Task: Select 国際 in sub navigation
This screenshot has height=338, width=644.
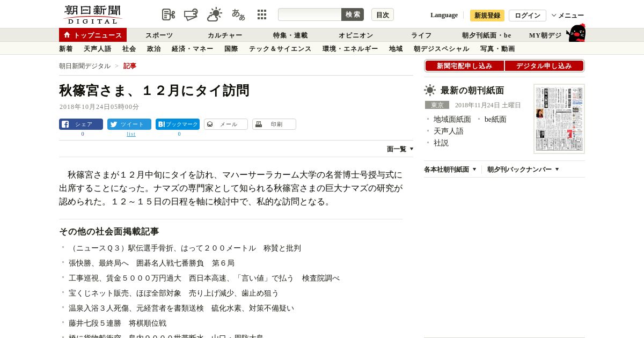Action: click(x=231, y=49)
